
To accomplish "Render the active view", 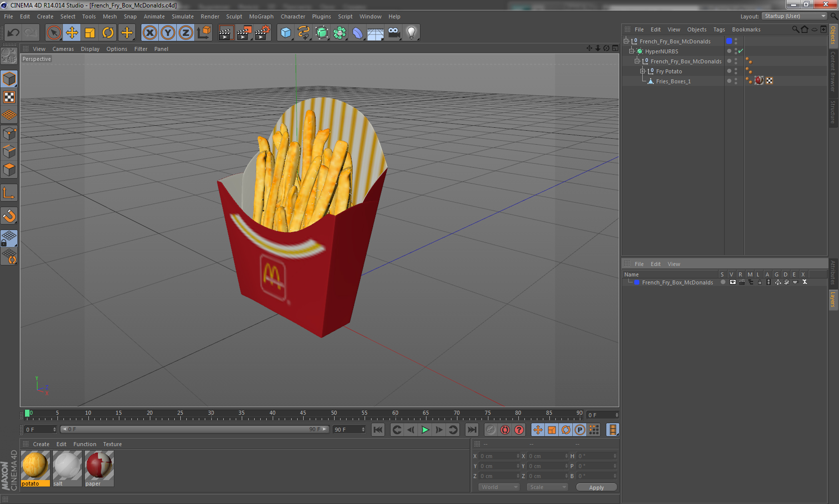I will click(226, 33).
